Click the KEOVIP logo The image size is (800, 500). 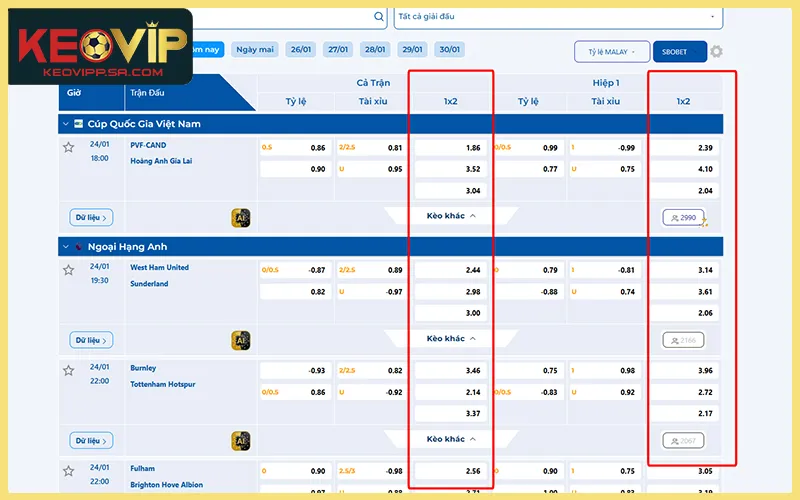click(101, 46)
